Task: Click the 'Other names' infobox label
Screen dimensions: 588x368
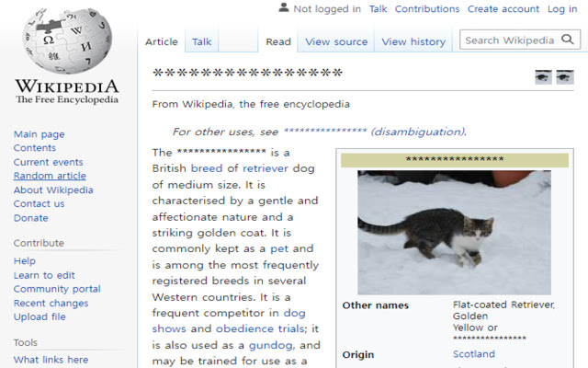Action: [376, 305]
